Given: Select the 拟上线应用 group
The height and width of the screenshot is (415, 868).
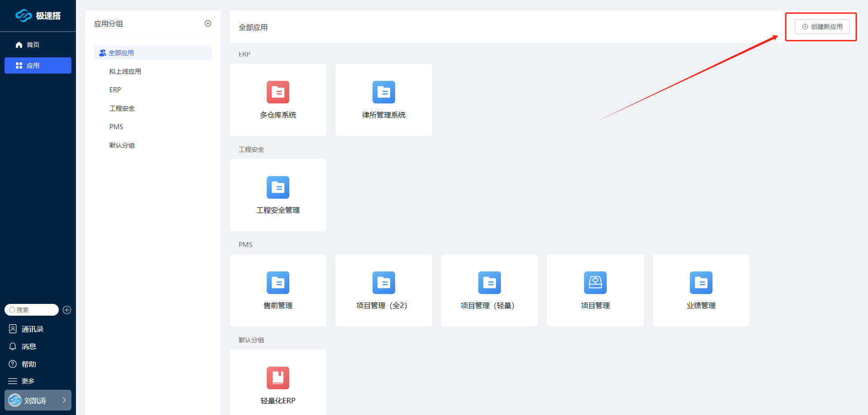Looking at the screenshot, I should pyautogui.click(x=125, y=71).
